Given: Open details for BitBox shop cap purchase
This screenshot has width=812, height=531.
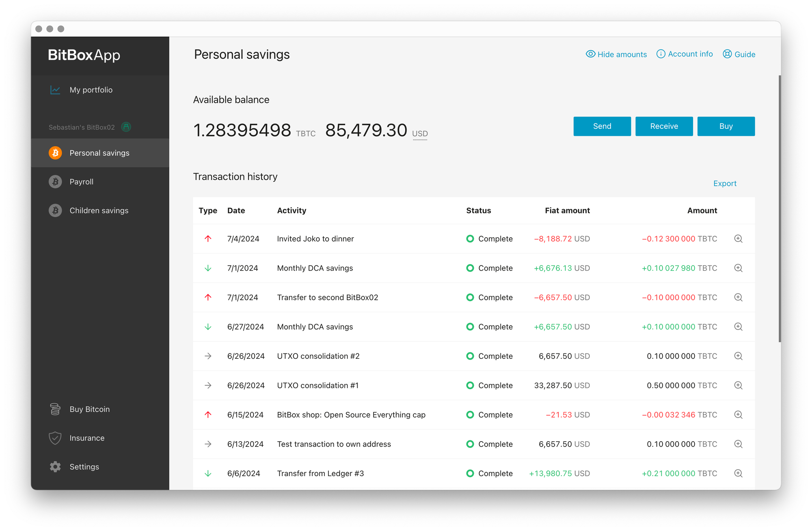Looking at the screenshot, I should tap(738, 415).
